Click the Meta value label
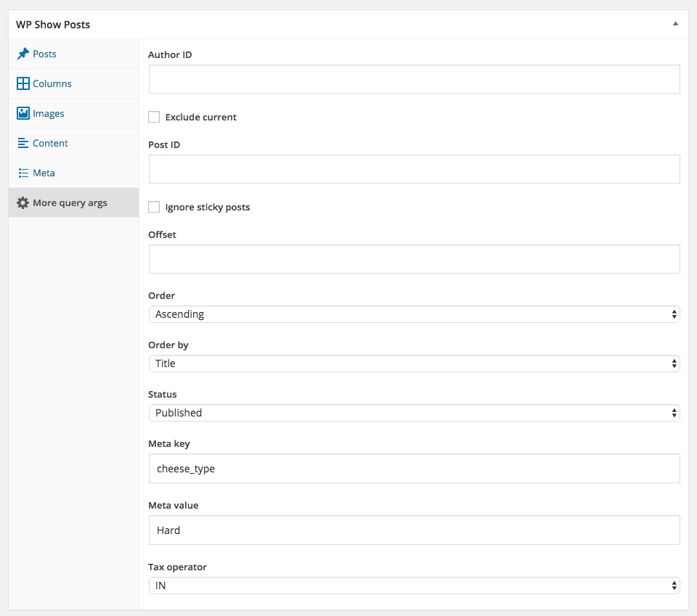The image size is (697, 616). 174,506
